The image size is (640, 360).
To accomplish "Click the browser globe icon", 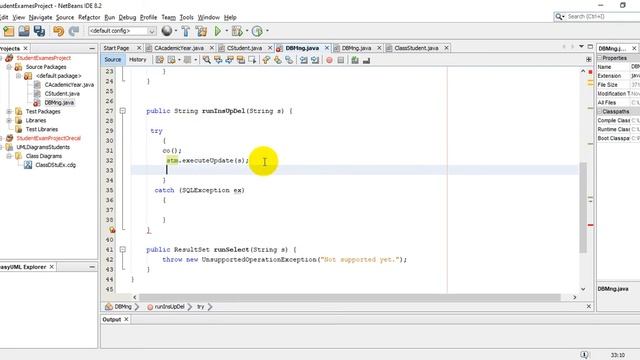I will pyautogui.click(x=167, y=31).
